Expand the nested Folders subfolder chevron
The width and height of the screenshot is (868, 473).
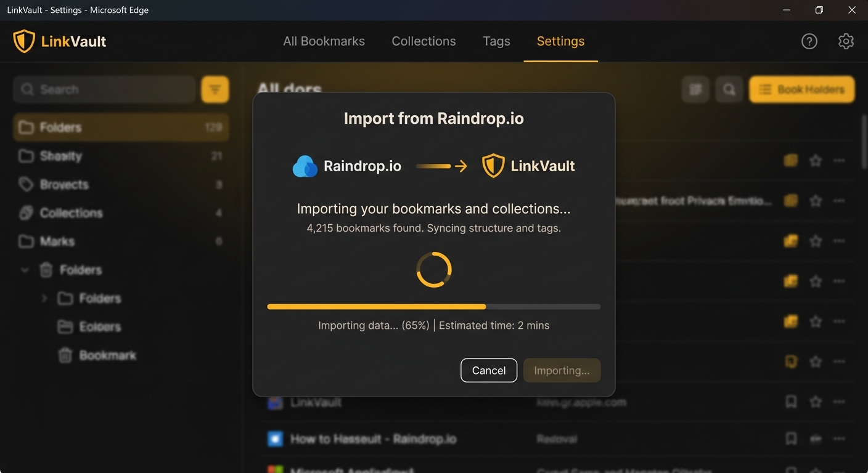[x=44, y=298]
